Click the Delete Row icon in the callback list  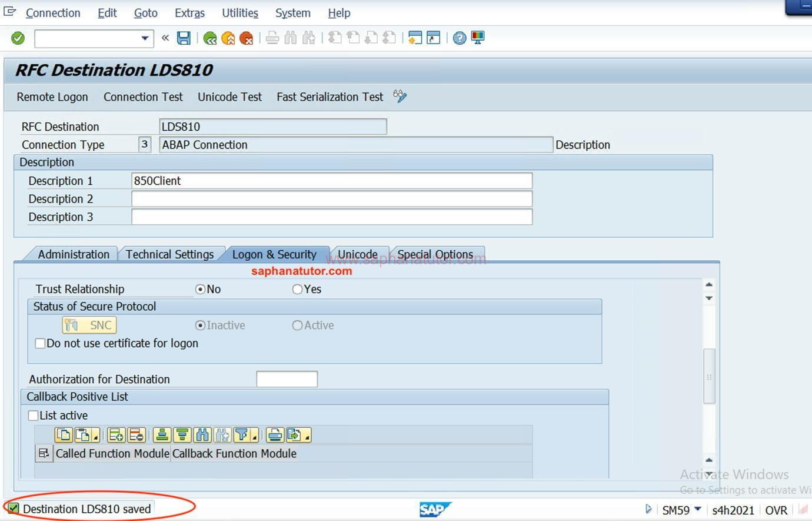136,435
